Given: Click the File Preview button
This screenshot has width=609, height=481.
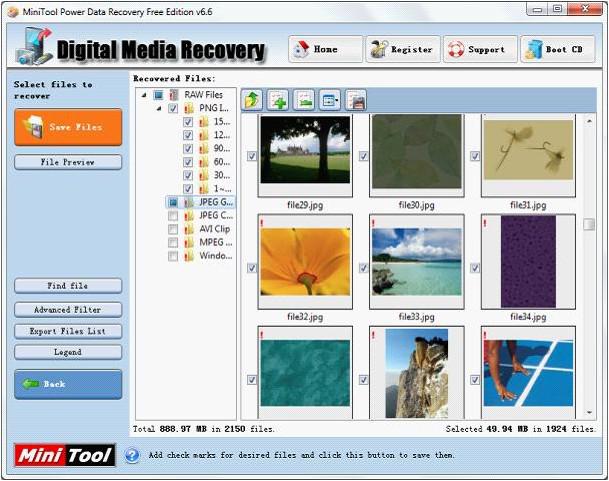Looking at the screenshot, I should coord(68,162).
